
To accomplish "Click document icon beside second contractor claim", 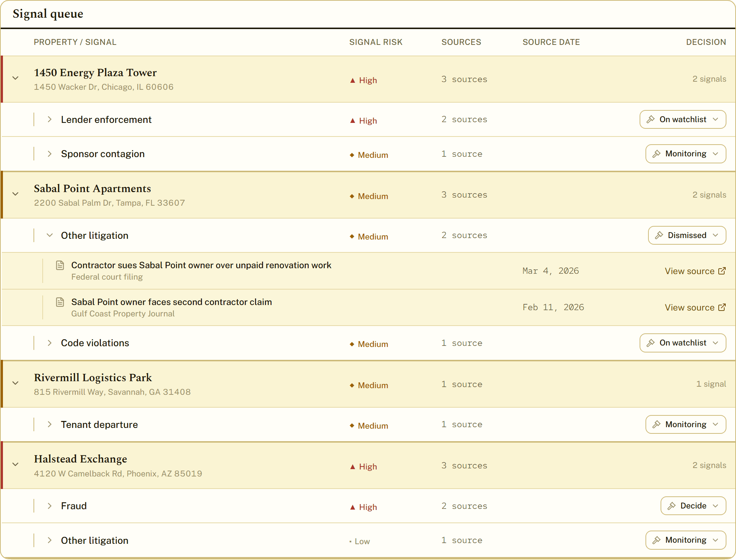I will click(60, 302).
